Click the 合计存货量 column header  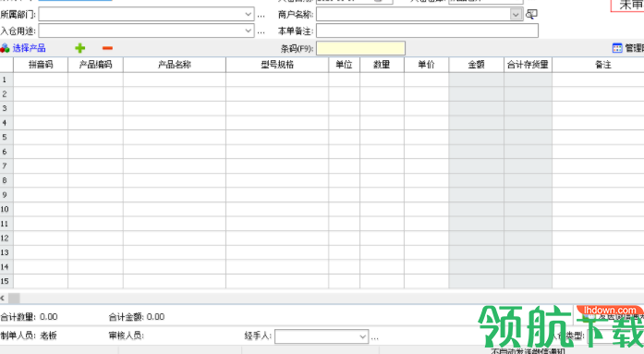point(528,65)
